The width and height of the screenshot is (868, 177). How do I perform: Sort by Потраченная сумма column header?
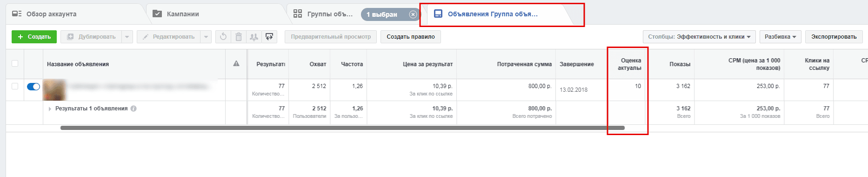(x=524, y=64)
